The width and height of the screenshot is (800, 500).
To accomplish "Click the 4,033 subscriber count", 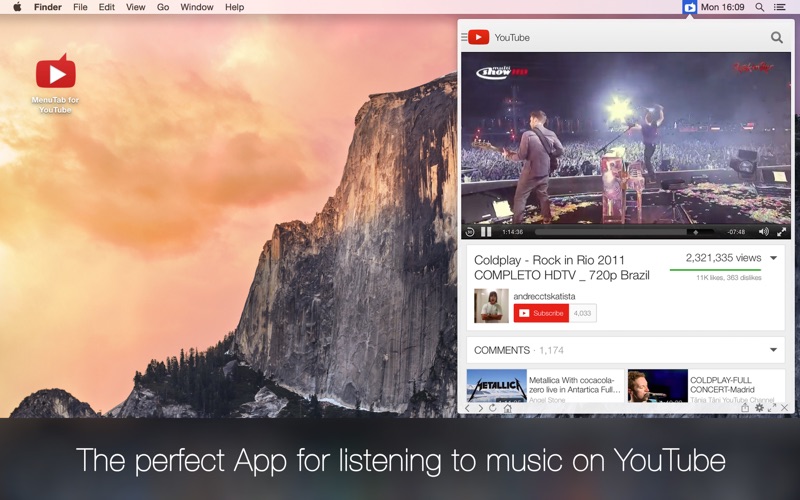I will click(x=582, y=313).
